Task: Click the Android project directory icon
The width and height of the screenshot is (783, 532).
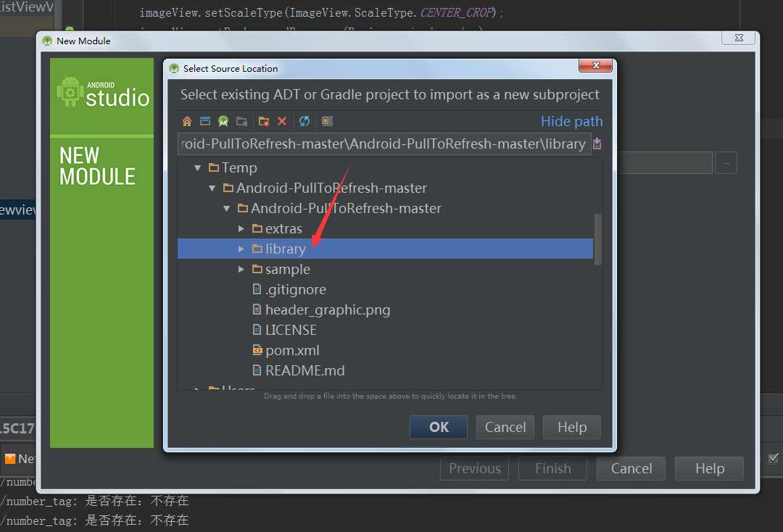Action: [x=223, y=121]
